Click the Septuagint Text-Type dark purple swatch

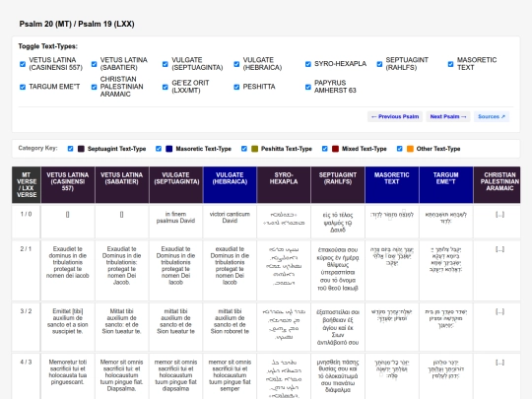[x=81, y=149]
